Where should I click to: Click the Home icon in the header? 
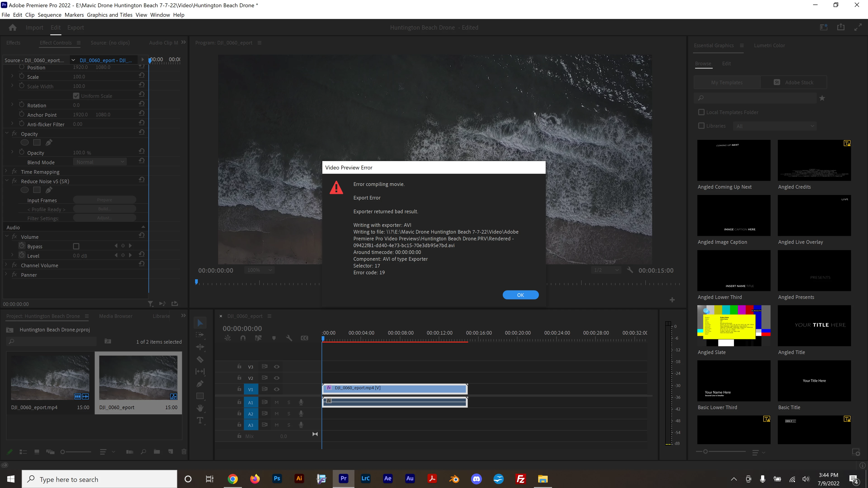point(13,28)
